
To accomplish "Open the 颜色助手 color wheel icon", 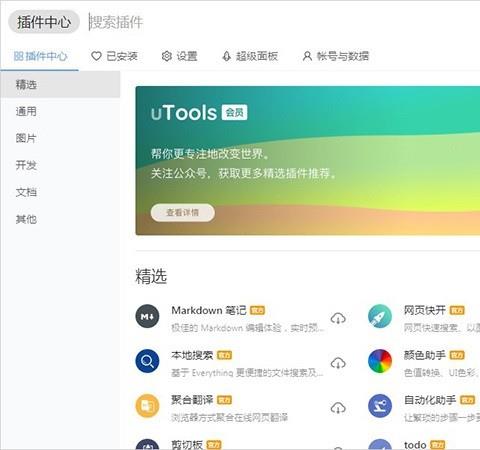I will pyautogui.click(x=380, y=361).
